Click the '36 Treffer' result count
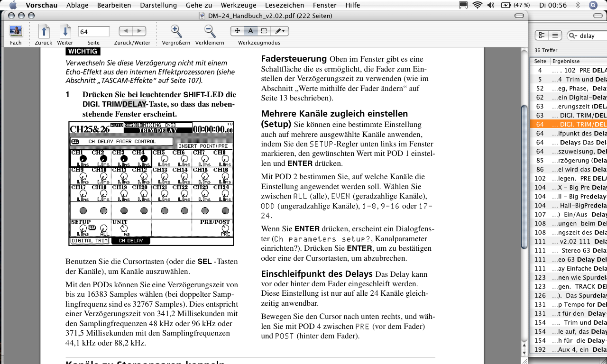 (546, 50)
